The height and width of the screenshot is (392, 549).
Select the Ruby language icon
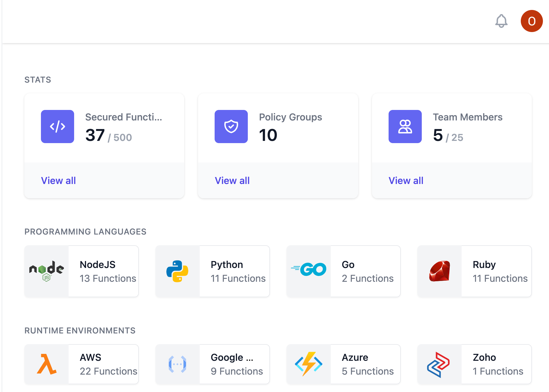(x=439, y=271)
